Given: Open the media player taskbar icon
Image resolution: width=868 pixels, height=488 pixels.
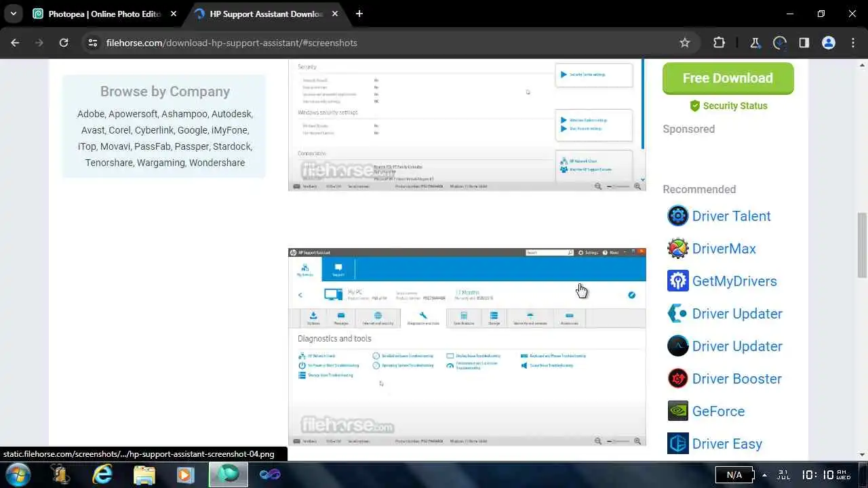Looking at the screenshot, I should coord(185,474).
